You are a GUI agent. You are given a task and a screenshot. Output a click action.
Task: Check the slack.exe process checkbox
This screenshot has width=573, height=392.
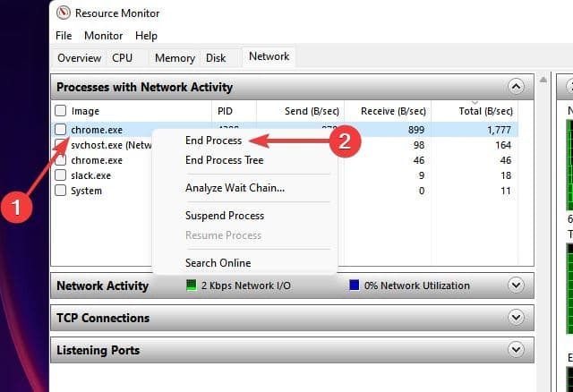60,175
